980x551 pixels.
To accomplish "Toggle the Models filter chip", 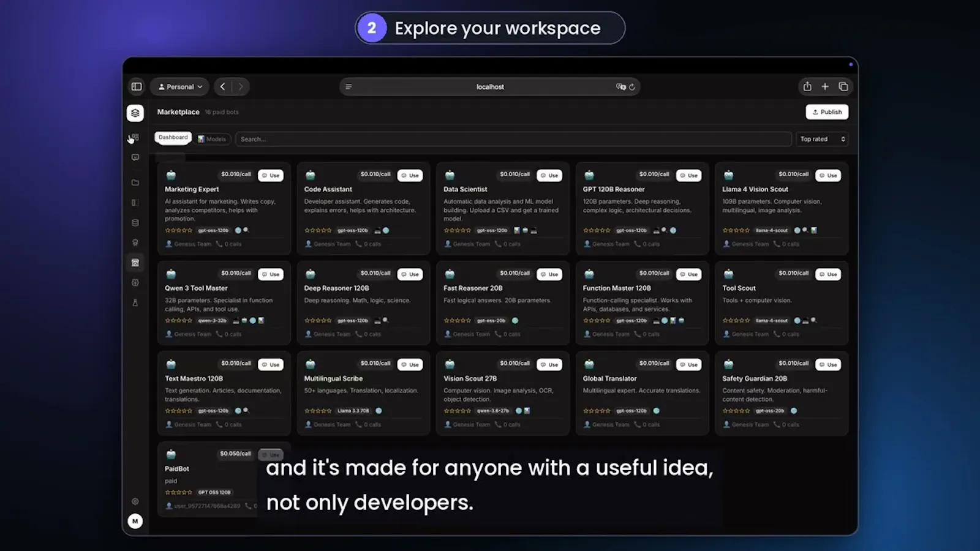I will click(212, 139).
